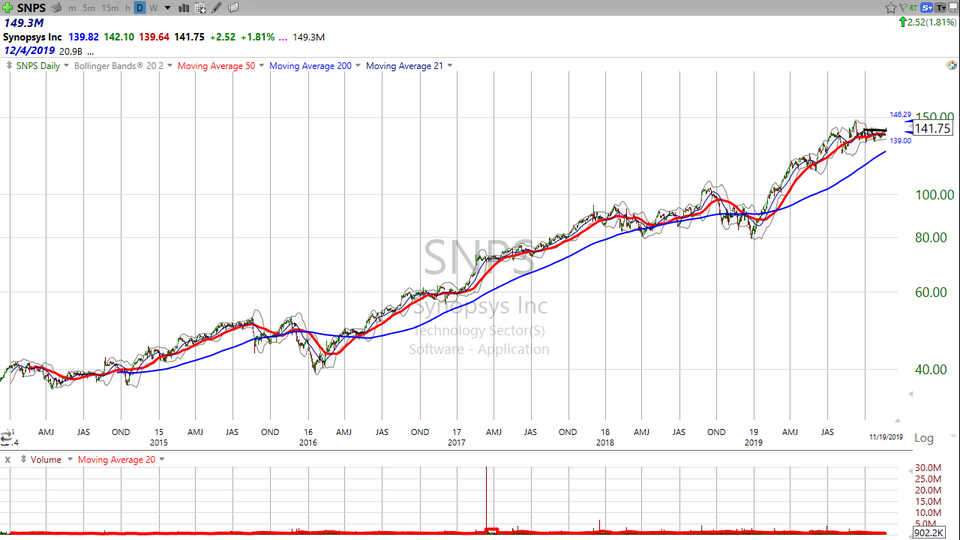Screen dimensions: 960x540
Task: Click the 141.75 current price label
Action: tap(932, 129)
